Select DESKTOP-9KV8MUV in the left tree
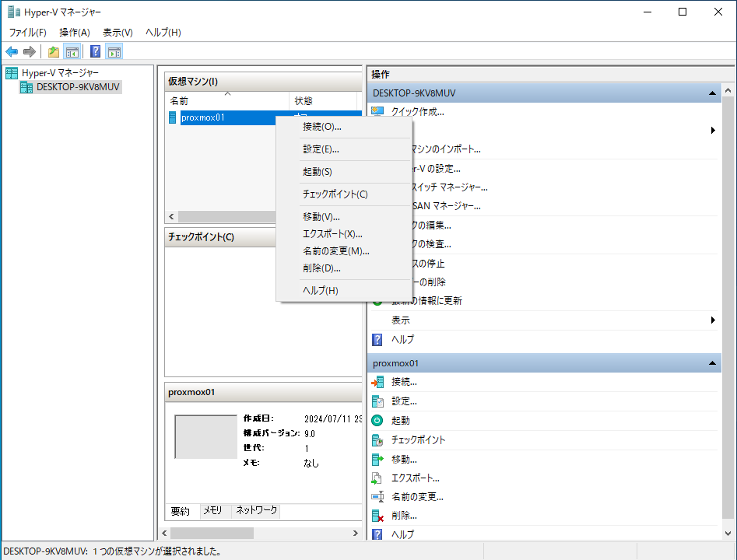This screenshot has width=737, height=560. [x=78, y=87]
